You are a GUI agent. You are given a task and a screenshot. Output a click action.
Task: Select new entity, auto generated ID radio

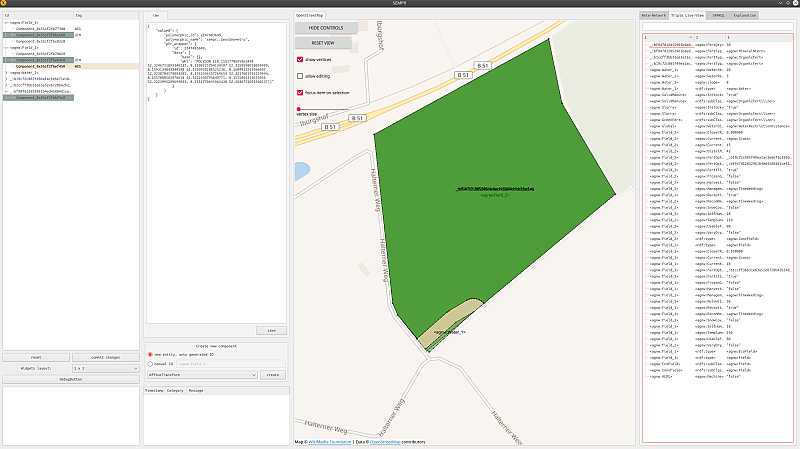pyautogui.click(x=150, y=354)
